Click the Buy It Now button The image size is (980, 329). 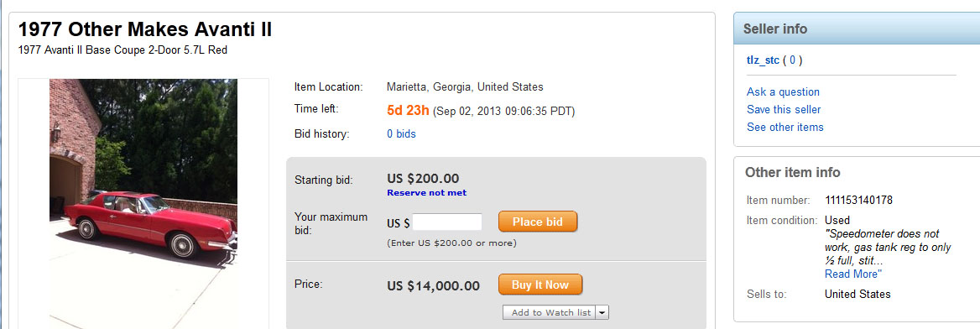tap(540, 285)
